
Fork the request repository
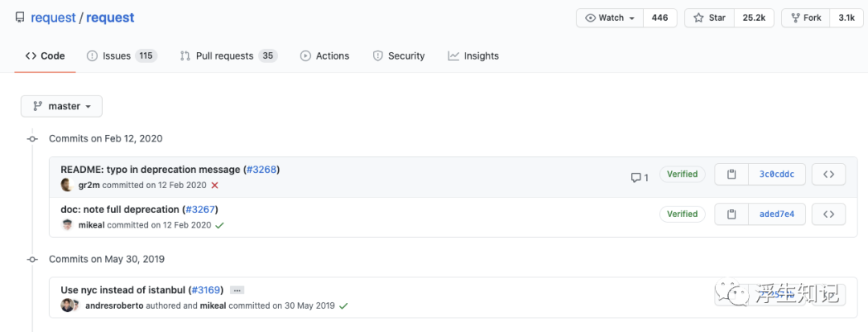[807, 18]
